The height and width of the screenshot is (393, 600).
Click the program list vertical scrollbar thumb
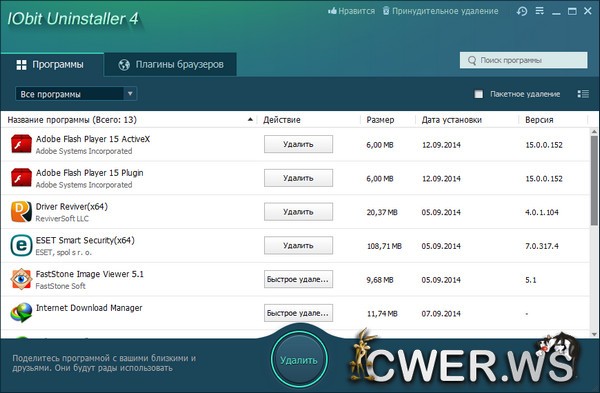click(594, 180)
